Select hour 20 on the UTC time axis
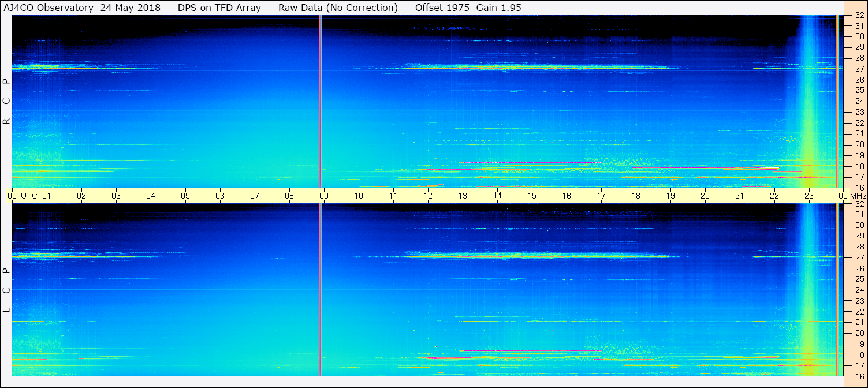Image resolution: width=868 pixels, height=388 pixels. coord(705,196)
